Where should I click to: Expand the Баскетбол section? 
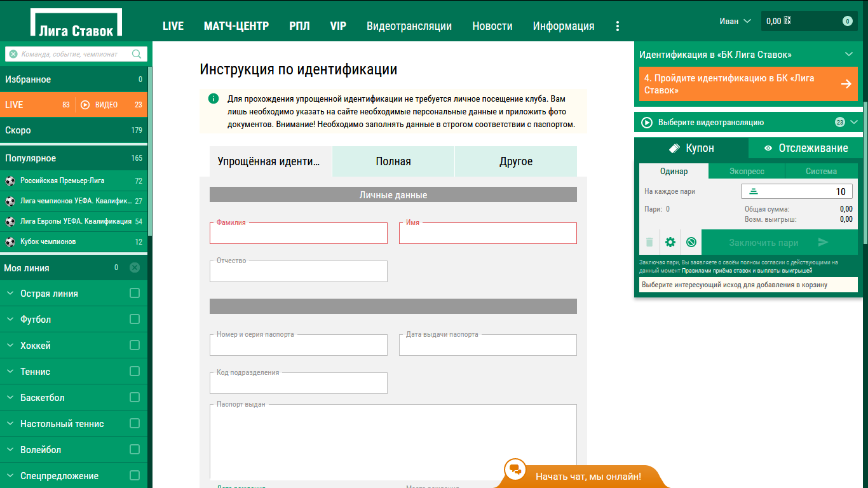click(10, 398)
